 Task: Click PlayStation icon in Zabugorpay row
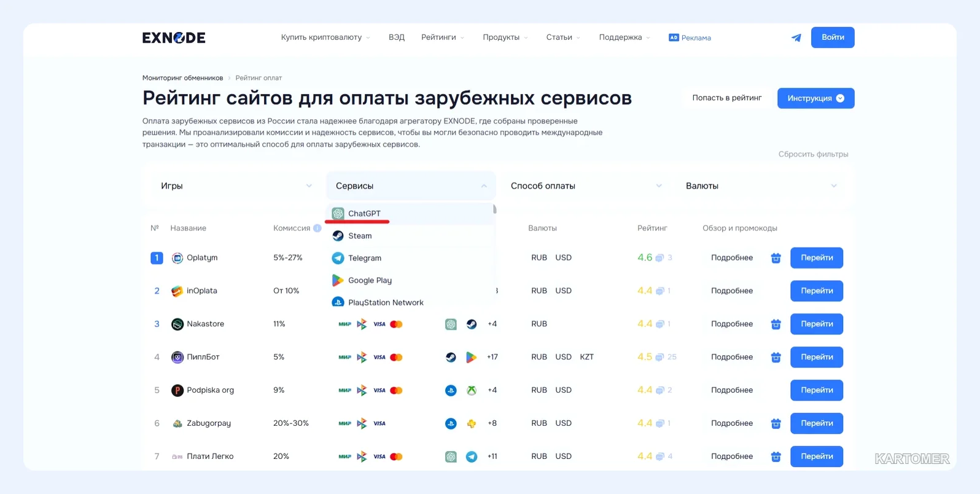tap(451, 423)
